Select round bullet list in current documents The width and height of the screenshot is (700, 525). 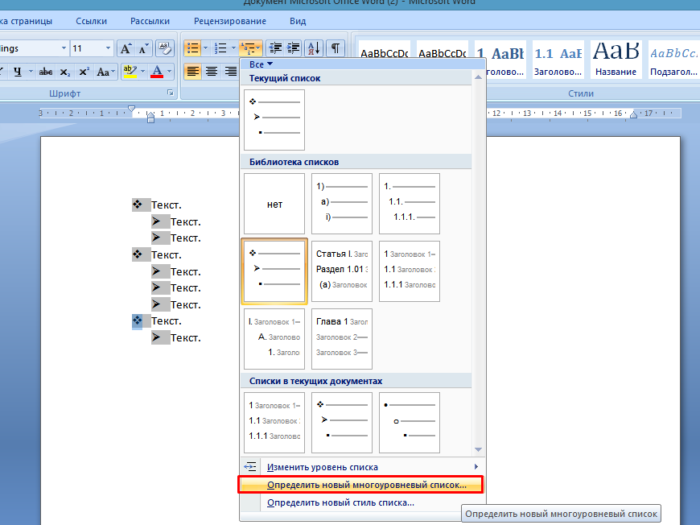coord(409,423)
